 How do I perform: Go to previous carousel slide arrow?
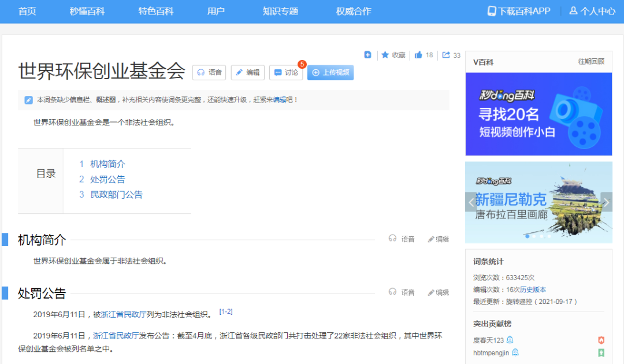point(471,202)
